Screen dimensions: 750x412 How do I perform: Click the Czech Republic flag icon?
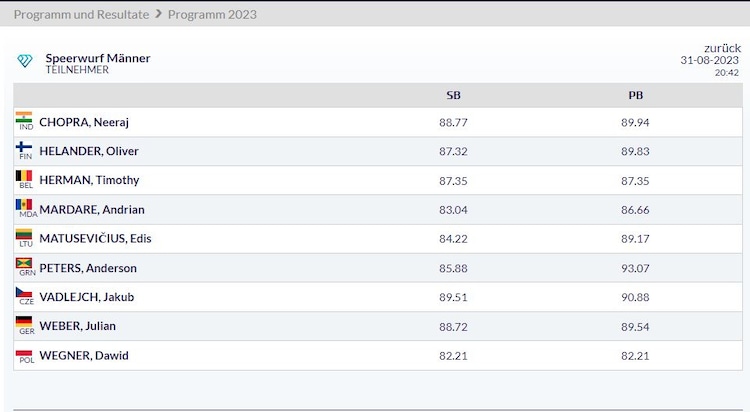pyautogui.click(x=24, y=294)
